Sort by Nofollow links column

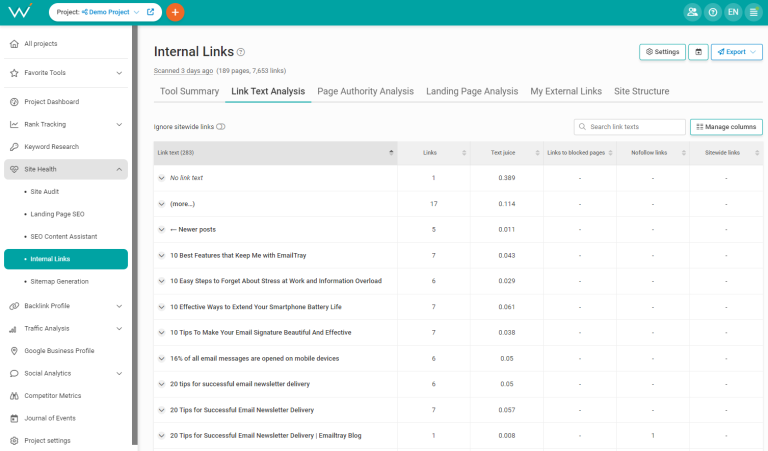(653, 153)
